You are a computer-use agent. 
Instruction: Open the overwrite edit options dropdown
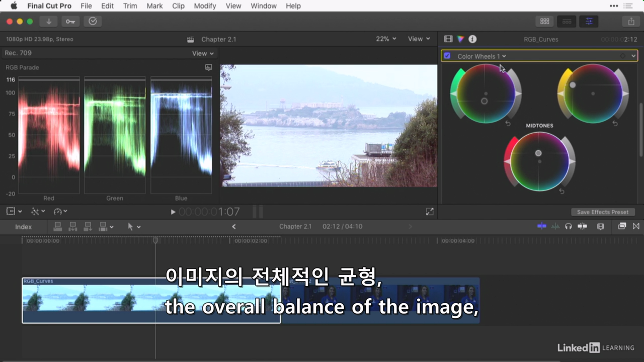point(106,227)
